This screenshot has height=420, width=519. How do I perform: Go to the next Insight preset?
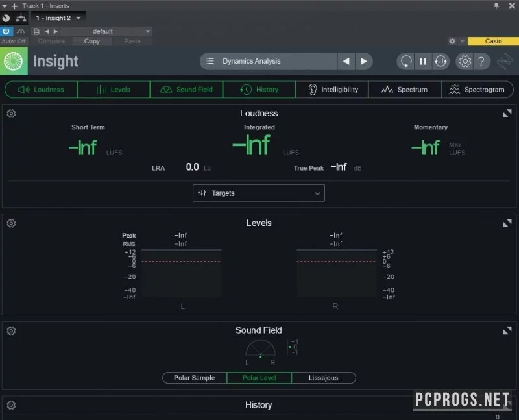coord(363,61)
